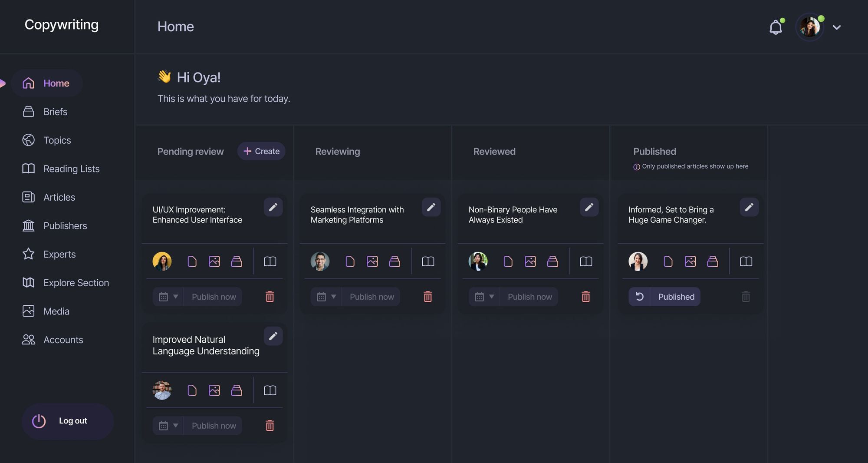Open the notifications bell

point(776,26)
